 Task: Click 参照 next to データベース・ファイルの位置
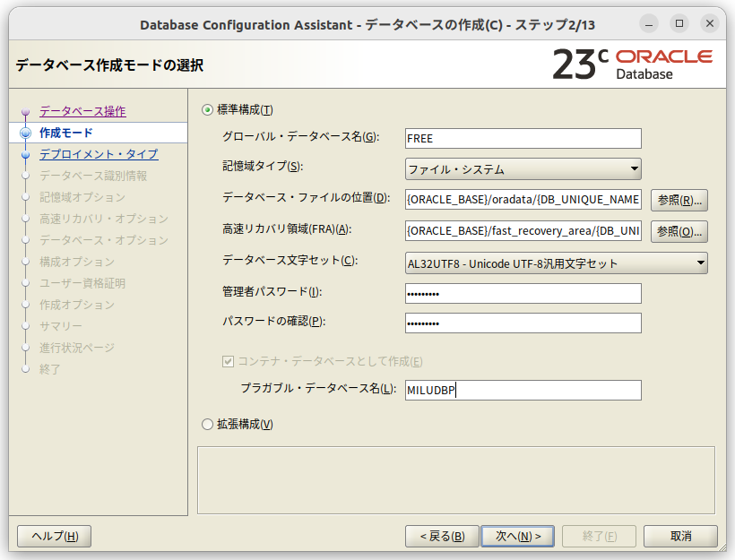[679, 200]
